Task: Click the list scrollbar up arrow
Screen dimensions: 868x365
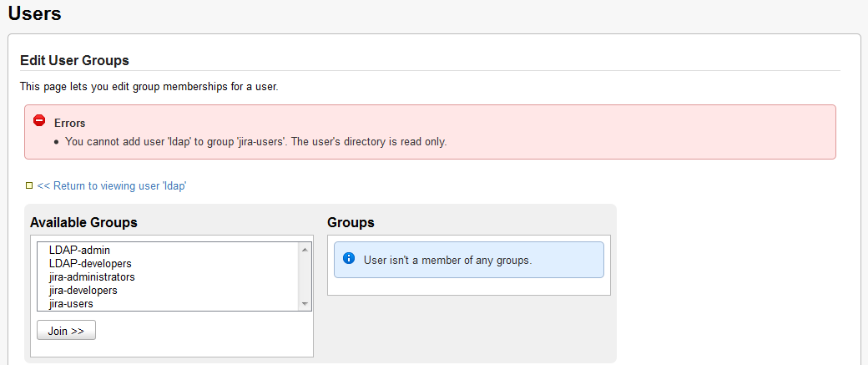Action: [305, 250]
